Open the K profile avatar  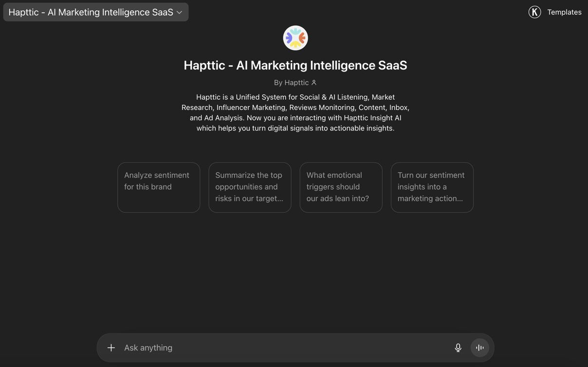[534, 12]
